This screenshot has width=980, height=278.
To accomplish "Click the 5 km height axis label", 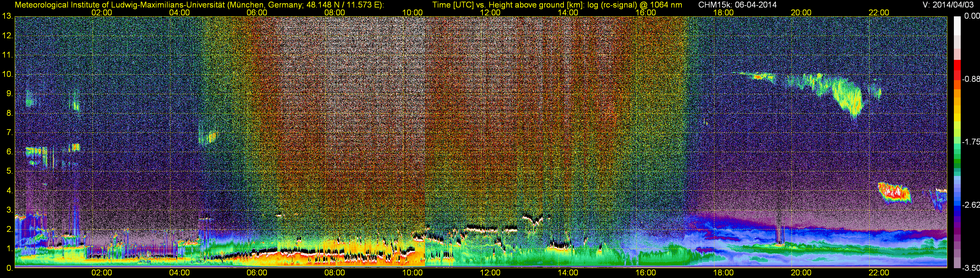I will (x=9, y=171).
